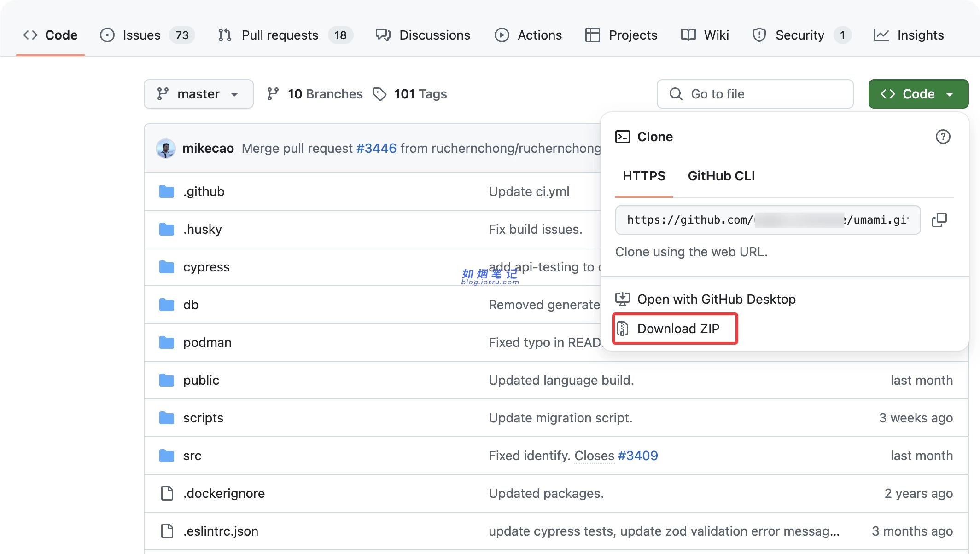Click the tag icon beside 101 Tags

[379, 94]
